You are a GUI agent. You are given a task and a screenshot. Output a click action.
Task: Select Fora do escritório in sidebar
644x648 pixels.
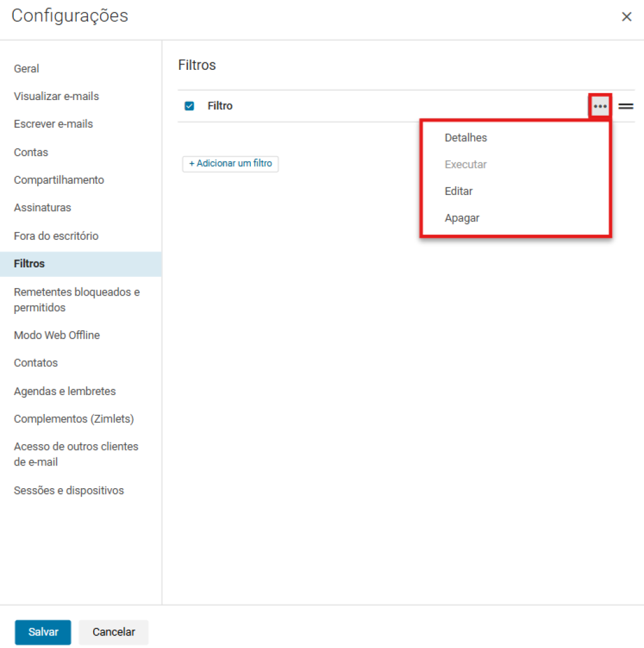(56, 236)
